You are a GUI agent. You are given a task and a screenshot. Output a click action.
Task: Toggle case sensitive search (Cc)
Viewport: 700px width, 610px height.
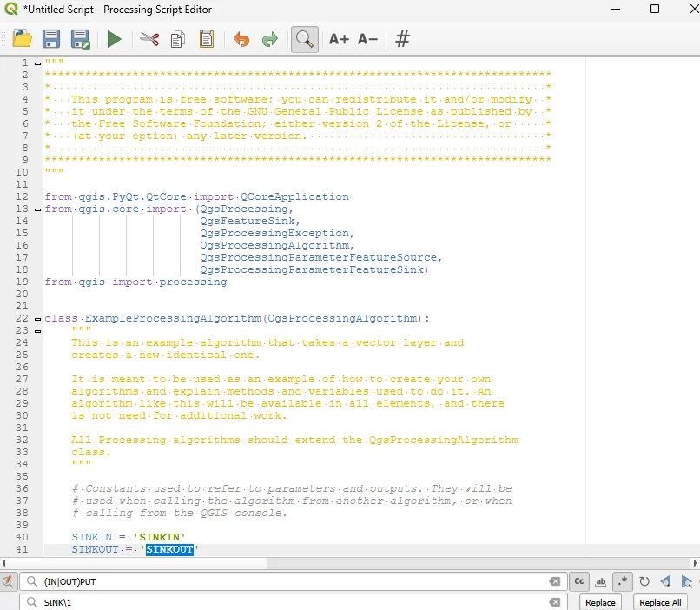[x=579, y=581]
